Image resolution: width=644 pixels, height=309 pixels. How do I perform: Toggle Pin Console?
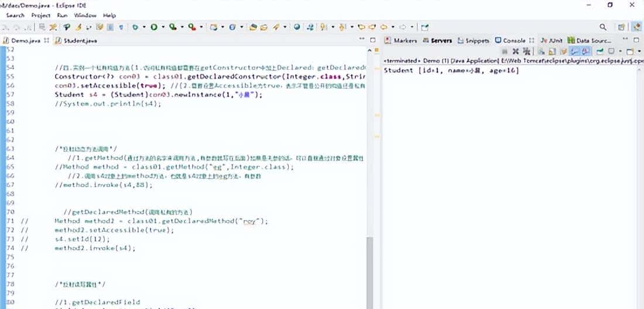pos(600,51)
